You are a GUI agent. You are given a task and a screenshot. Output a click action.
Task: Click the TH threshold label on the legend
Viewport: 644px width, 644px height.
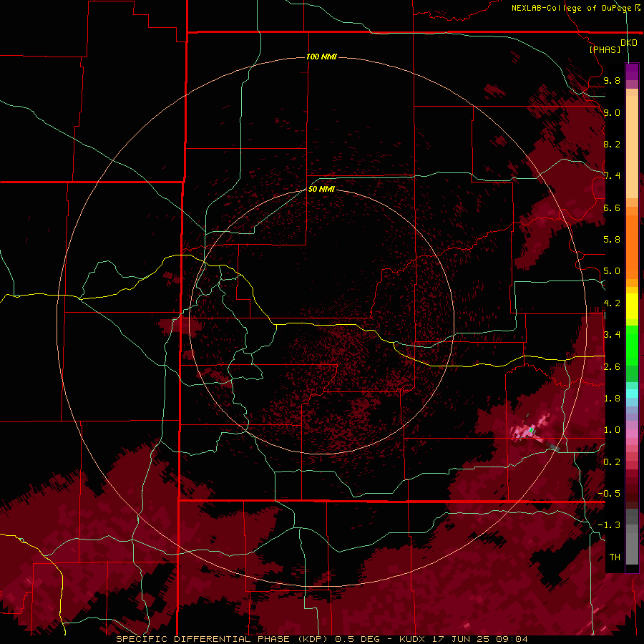click(615, 557)
